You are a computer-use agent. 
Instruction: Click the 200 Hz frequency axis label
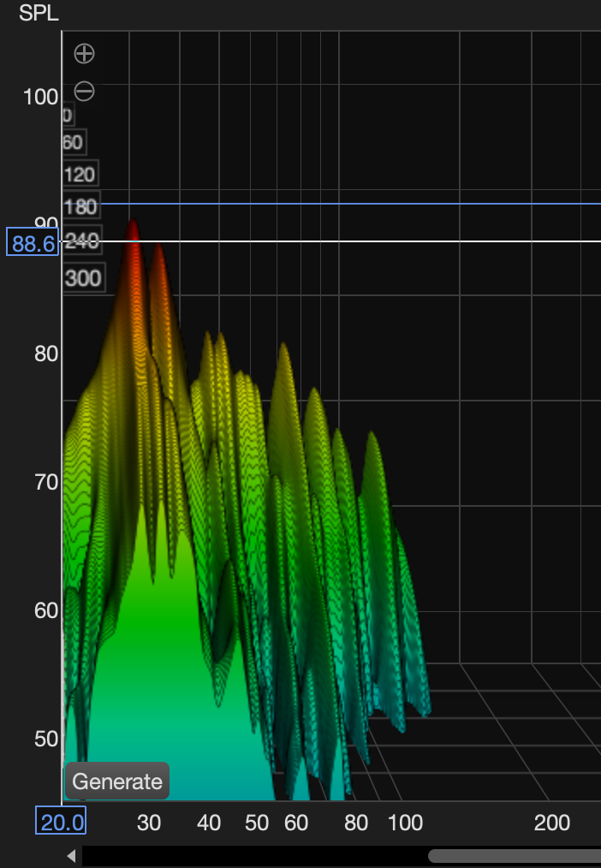point(551,823)
